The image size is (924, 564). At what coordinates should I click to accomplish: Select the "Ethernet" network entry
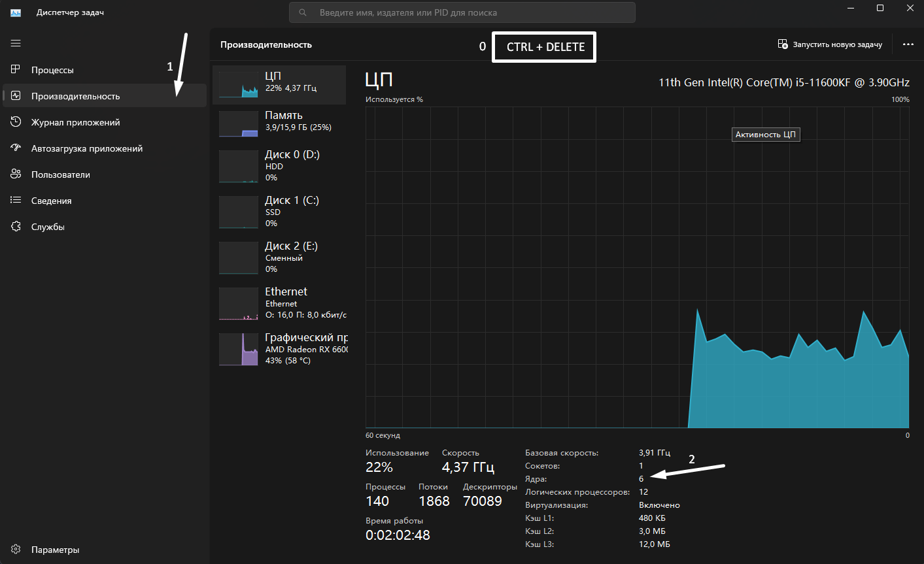pos(279,303)
